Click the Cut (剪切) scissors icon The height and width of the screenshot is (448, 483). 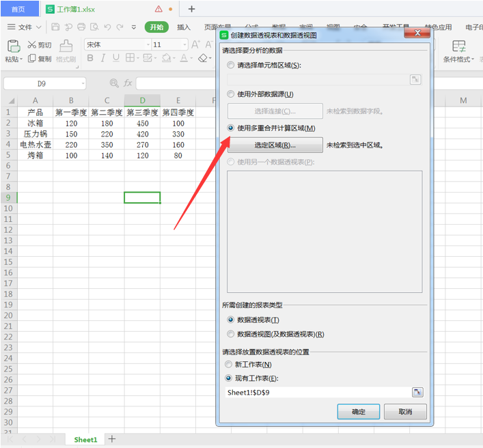31,45
